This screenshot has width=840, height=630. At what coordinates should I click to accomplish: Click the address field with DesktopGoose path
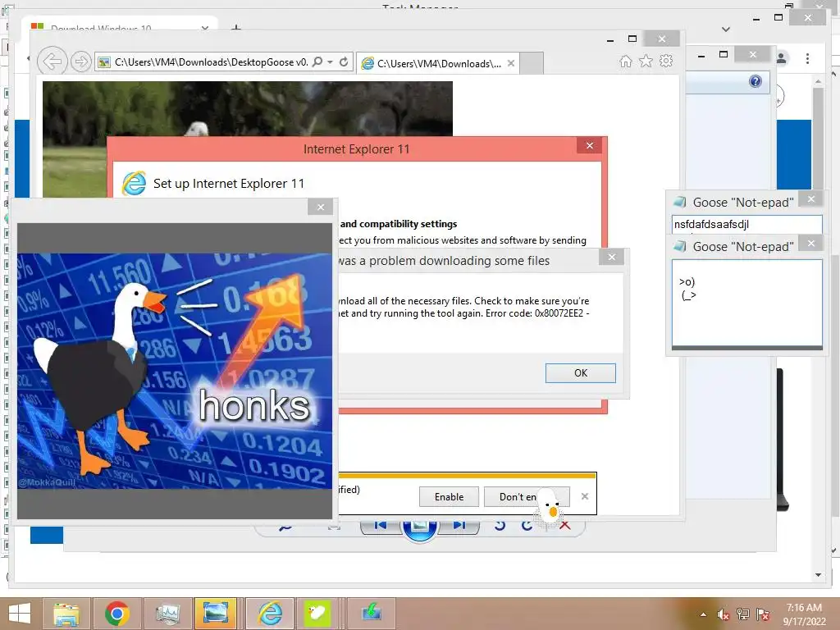[x=210, y=62]
